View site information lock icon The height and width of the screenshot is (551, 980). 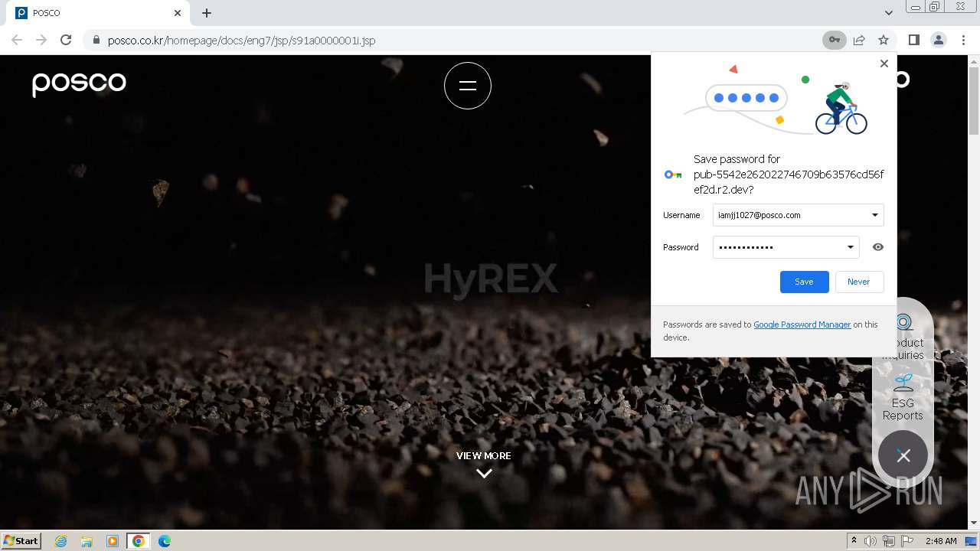tap(96, 40)
